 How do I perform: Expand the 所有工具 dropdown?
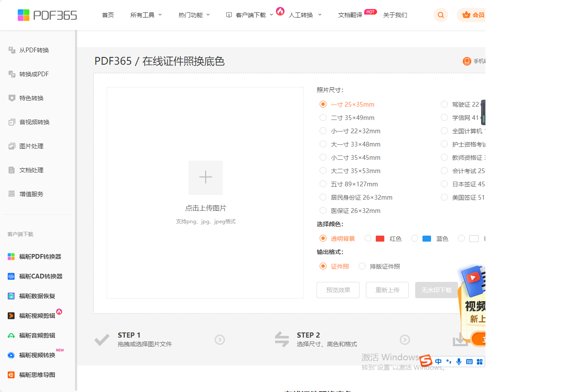146,15
